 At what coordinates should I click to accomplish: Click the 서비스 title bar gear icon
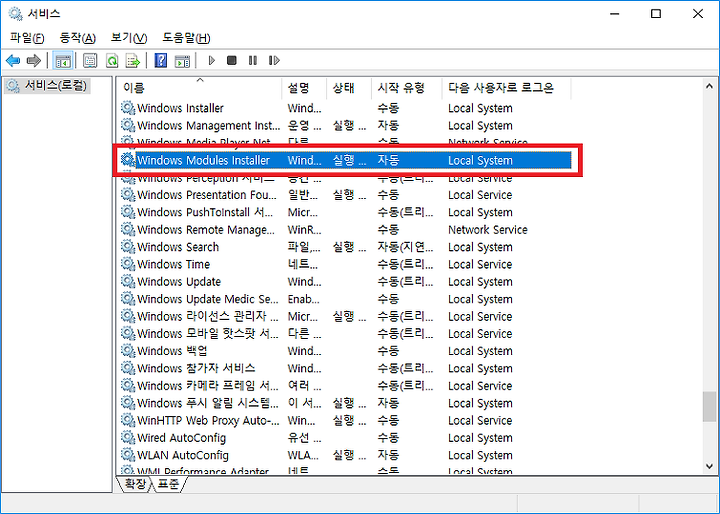click(x=16, y=14)
